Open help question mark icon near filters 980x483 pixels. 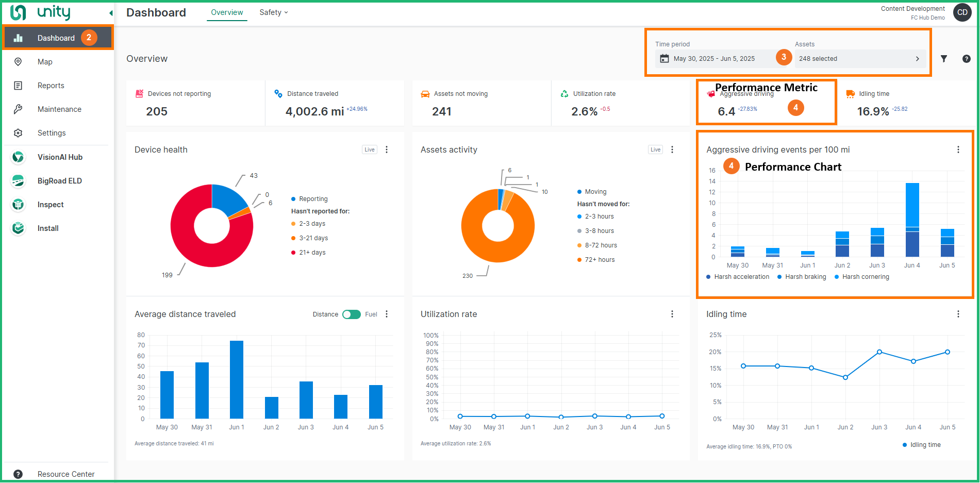[966, 59]
